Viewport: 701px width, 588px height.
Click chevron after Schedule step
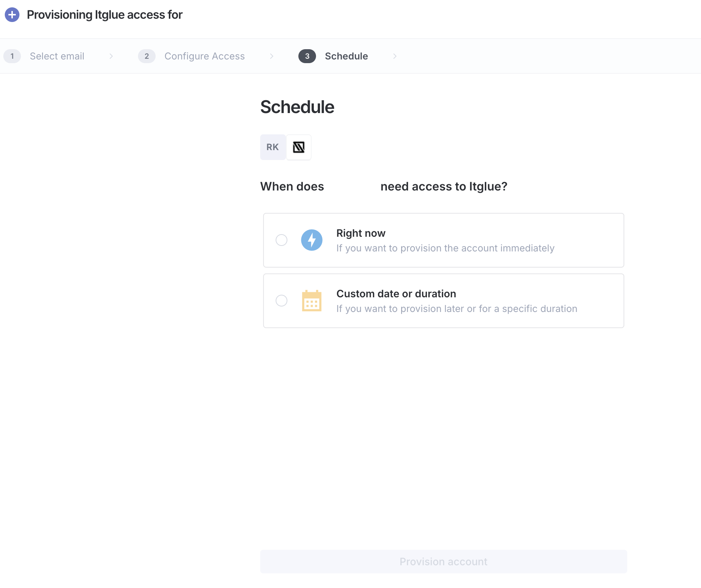coord(395,56)
